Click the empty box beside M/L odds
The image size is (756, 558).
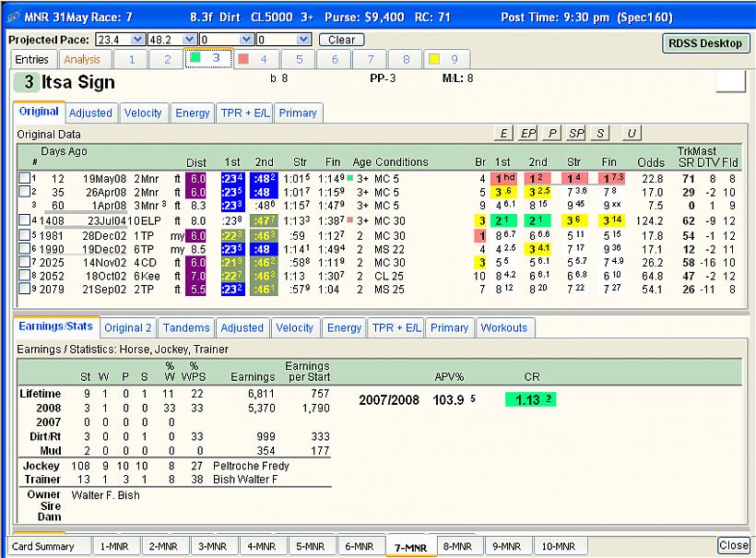click(731, 80)
